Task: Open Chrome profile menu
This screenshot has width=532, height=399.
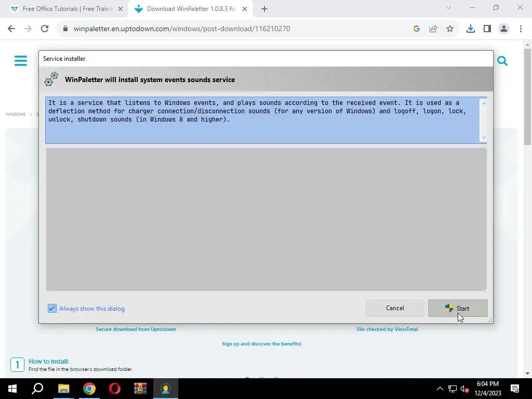Action: (504, 29)
